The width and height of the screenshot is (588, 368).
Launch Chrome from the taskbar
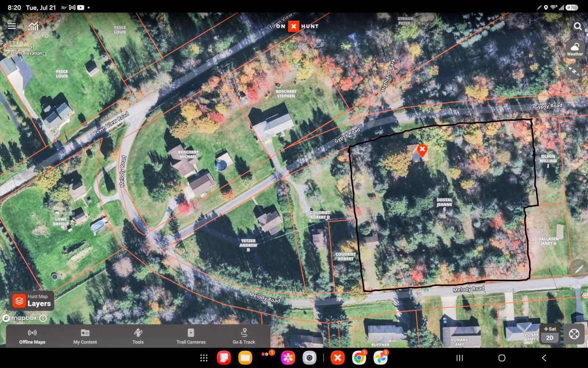359,358
